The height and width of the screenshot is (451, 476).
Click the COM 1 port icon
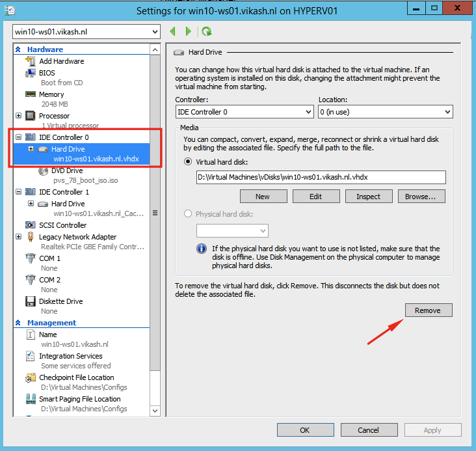[31, 258]
